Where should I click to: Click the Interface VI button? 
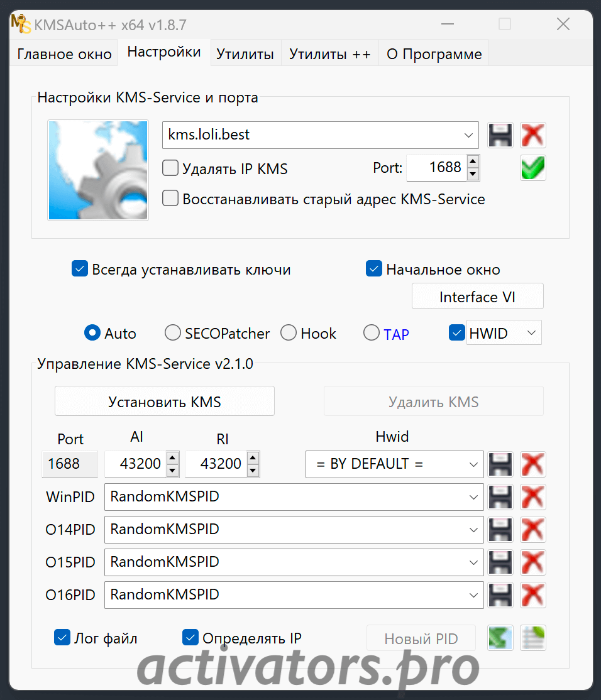(x=477, y=297)
